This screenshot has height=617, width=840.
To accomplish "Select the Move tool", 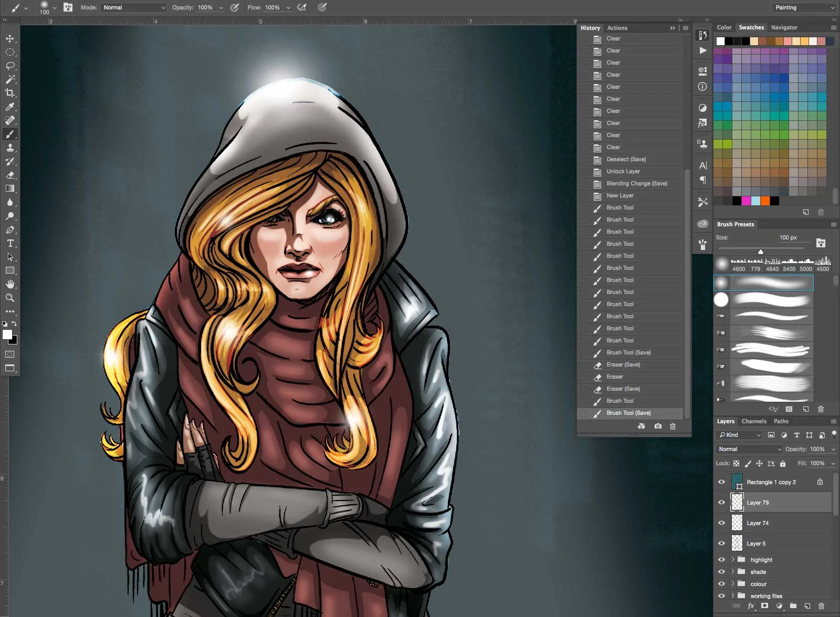I will point(10,39).
